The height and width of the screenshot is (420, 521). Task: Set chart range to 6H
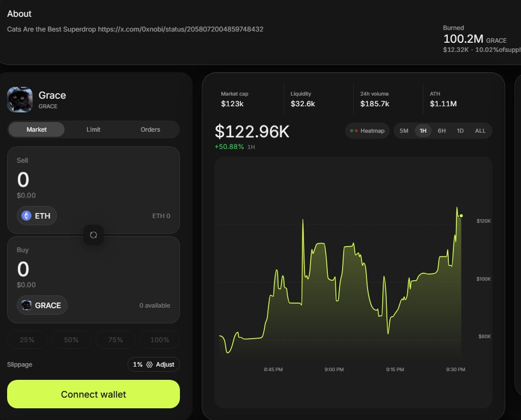[x=442, y=131]
